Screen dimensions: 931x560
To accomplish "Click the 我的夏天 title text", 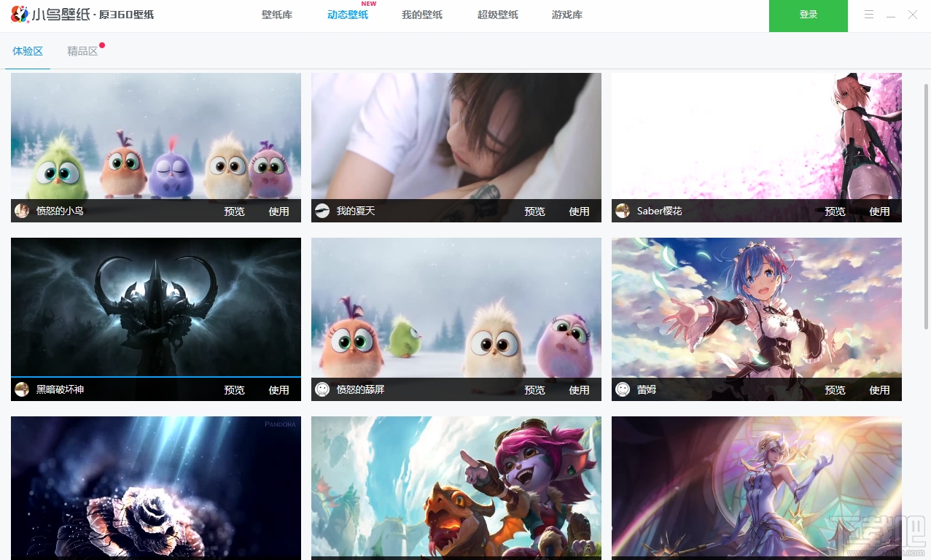I will [356, 211].
